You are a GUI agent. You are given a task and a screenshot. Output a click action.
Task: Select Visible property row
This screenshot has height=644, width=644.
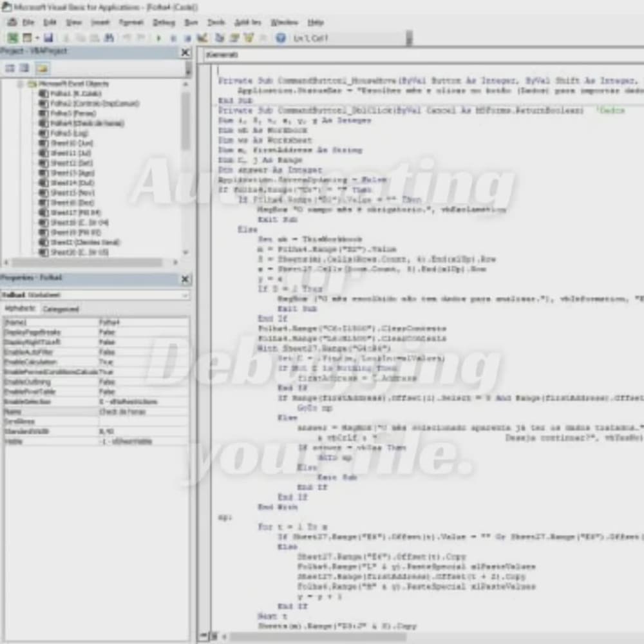coord(96,442)
